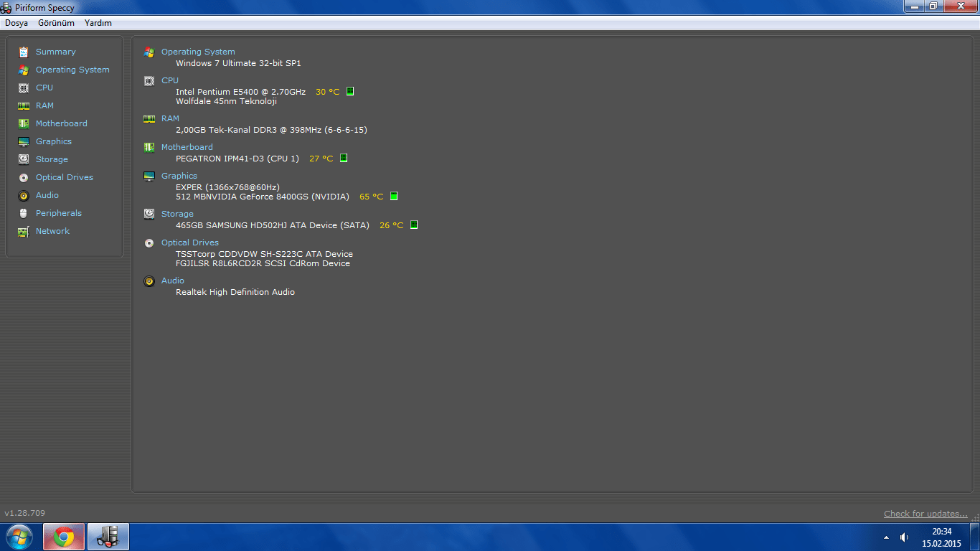The image size is (980, 551).
Task: Select CPU in the sidebar list
Action: point(44,88)
